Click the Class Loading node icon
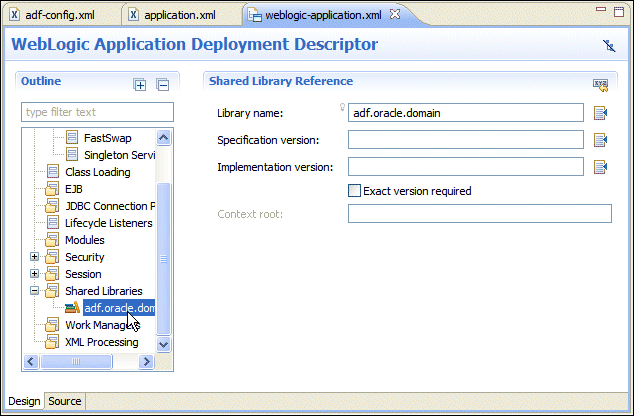The height and width of the screenshot is (416, 634). (x=53, y=171)
